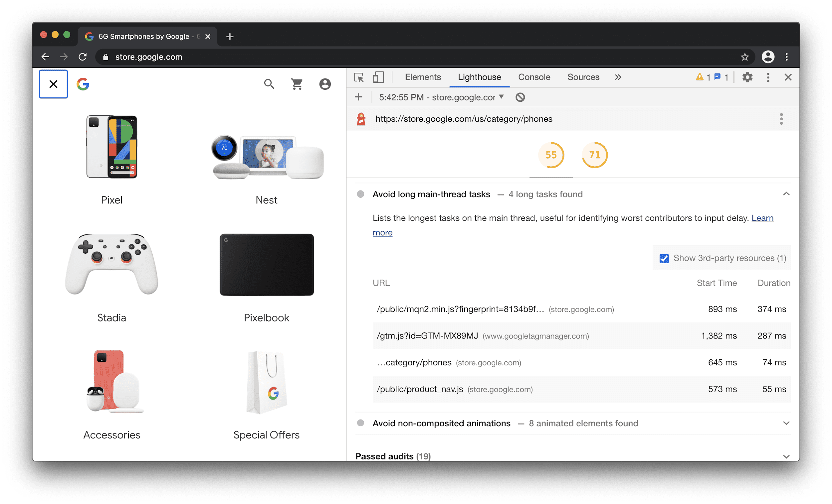Viewport: 832px width, 504px height.
Task: Click the Google Store cart icon
Action: click(297, 84)
